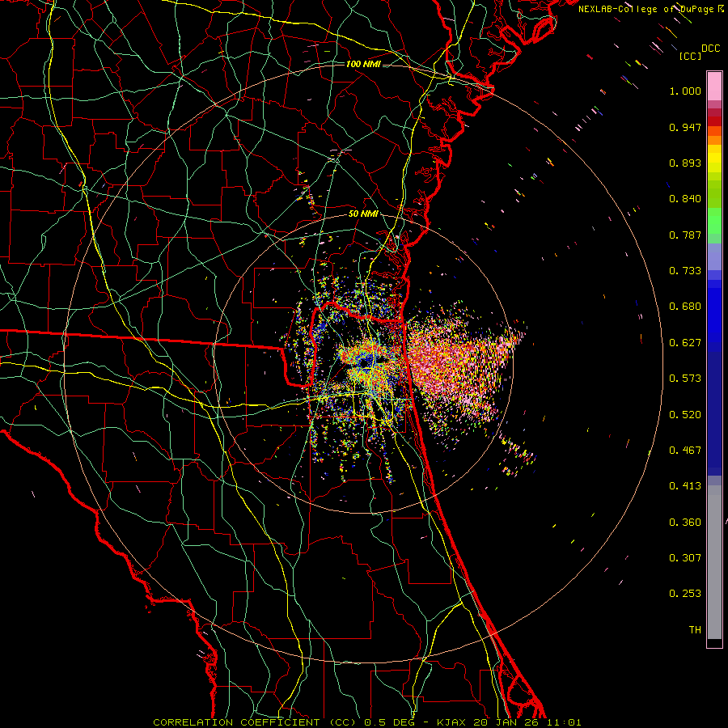Click the 0.840 scale label
Screen dimensions: 728x728
pos(685,199)
